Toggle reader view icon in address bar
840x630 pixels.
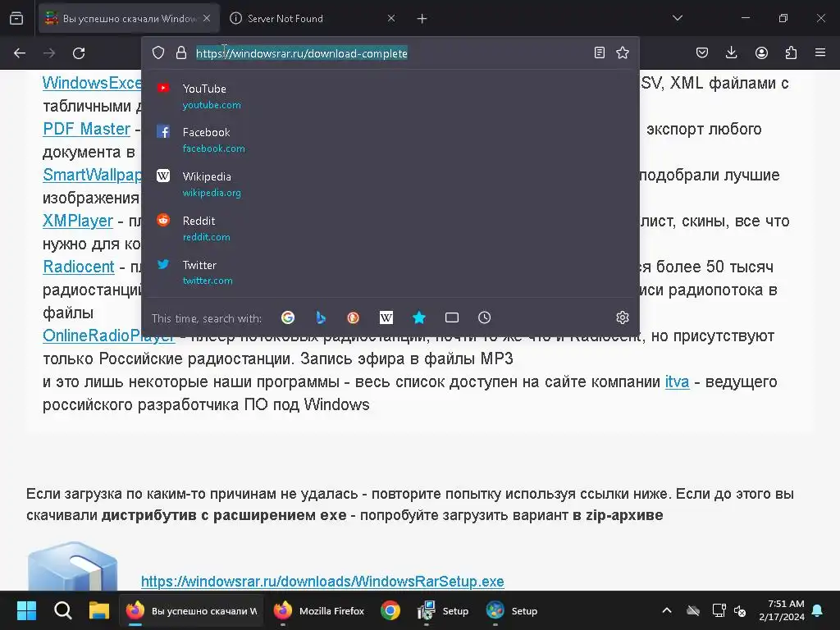[600, 52]
